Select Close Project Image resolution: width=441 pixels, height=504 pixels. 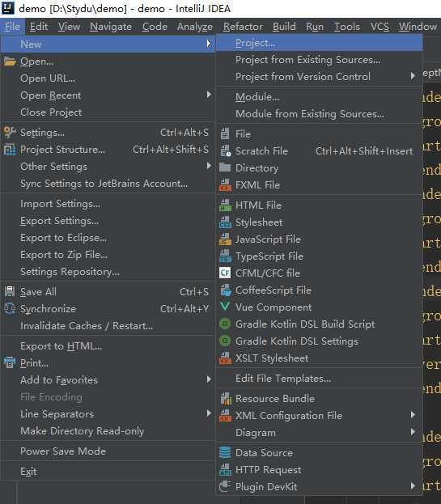click(108, 112)
